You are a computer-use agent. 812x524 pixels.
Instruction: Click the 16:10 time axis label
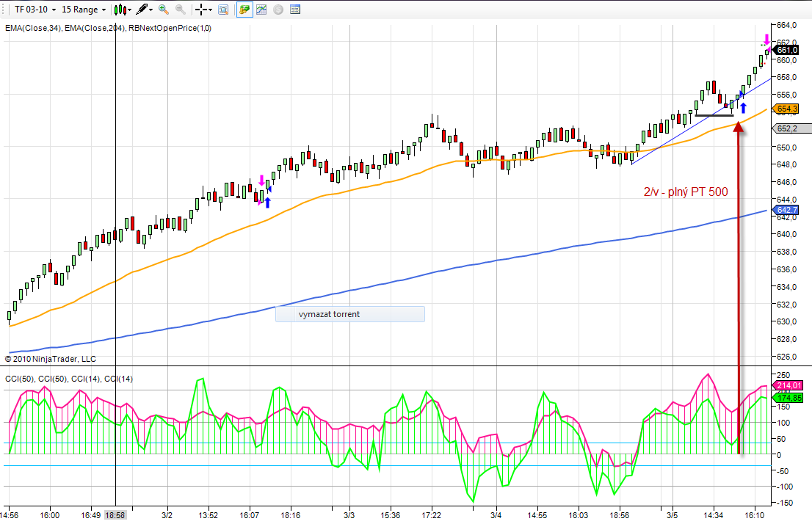pyautogui.click(x=755, y=515)
